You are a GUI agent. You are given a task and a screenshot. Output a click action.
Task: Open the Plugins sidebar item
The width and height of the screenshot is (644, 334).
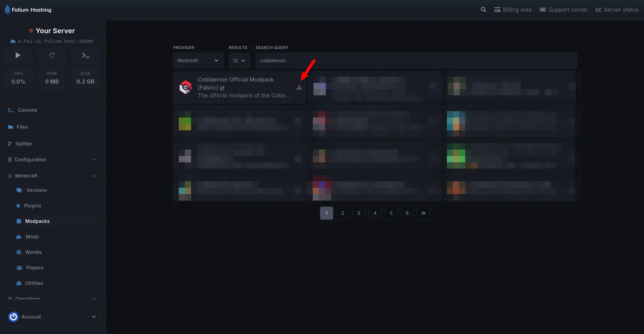33,206
